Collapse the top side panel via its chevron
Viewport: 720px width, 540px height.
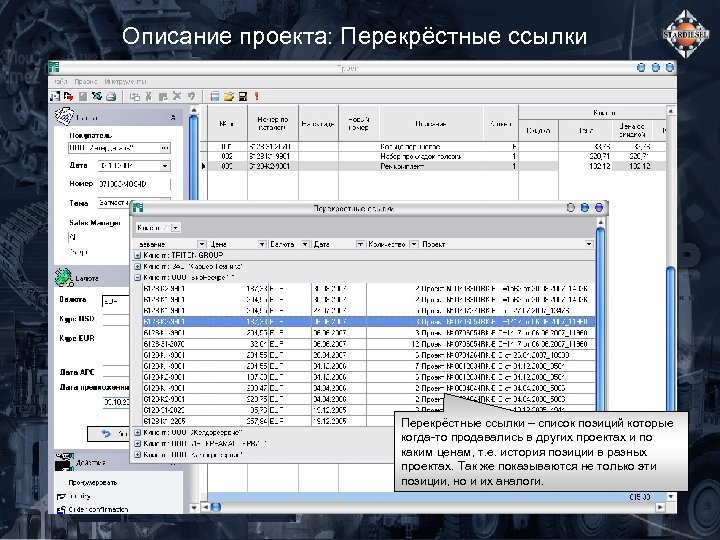pyautogui.click(x=173, y=118)
